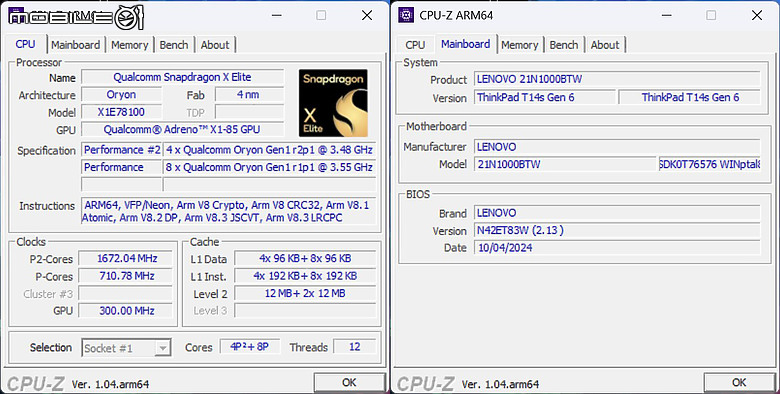Click SDK0T76576 WIN field

(709, 164)
